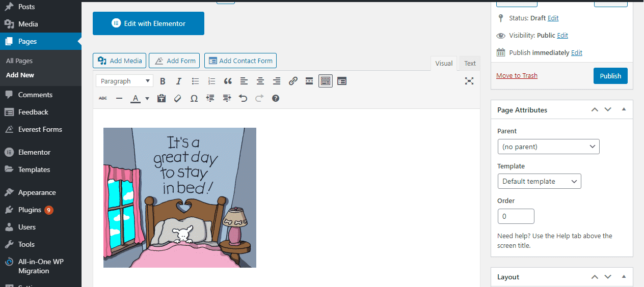Open Comments in the sidebar
Image resolution: width=644 pixels, height=287 pixels.
pos(41,95)
